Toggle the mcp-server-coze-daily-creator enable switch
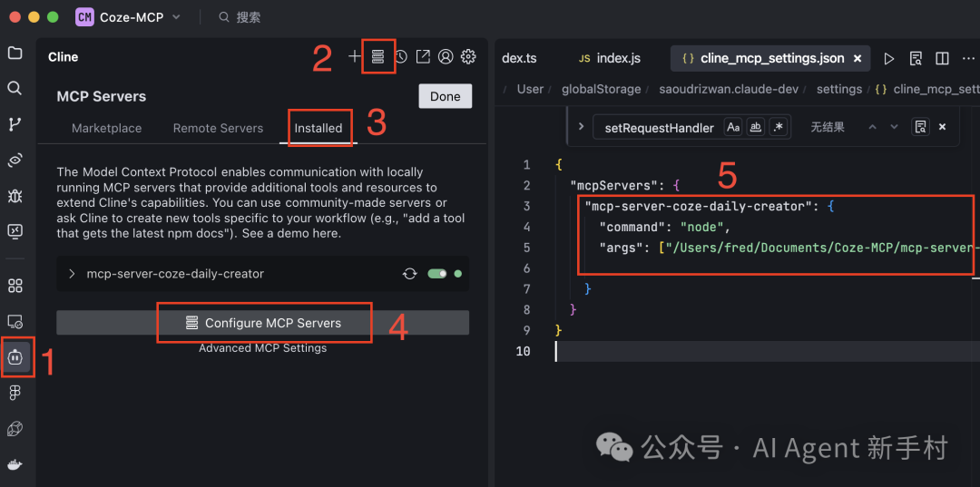980x487 pixels. (x=436, y=274)
